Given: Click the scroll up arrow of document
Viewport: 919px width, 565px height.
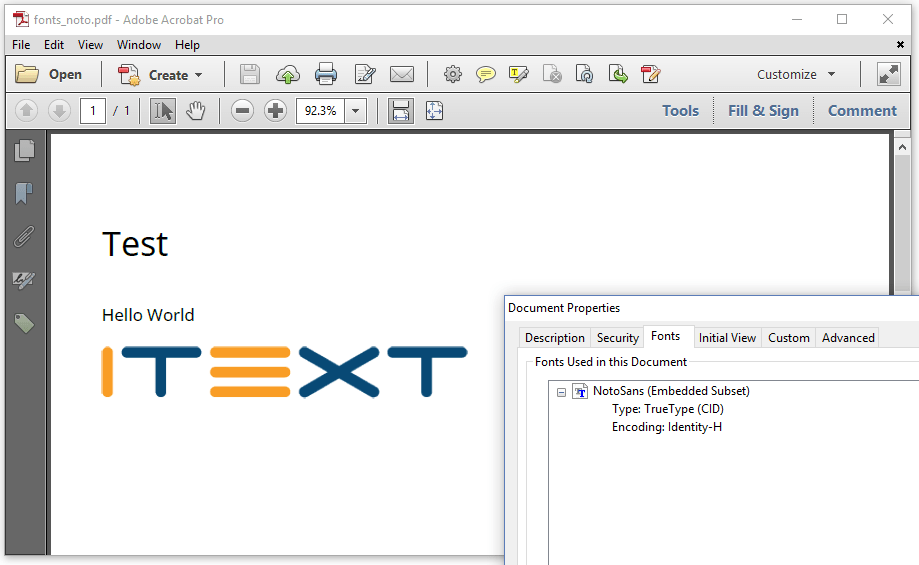Looking at the screenshot, I should coord(903,147).
